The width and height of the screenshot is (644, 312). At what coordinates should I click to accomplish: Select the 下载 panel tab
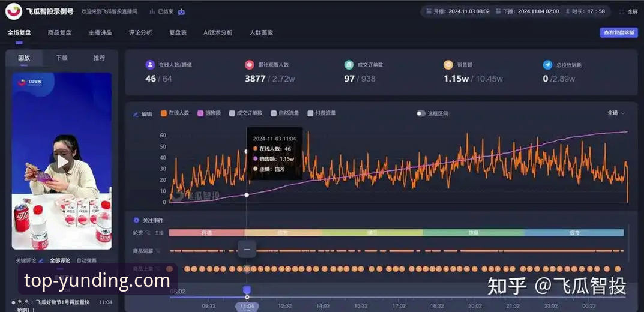[62, 58]
